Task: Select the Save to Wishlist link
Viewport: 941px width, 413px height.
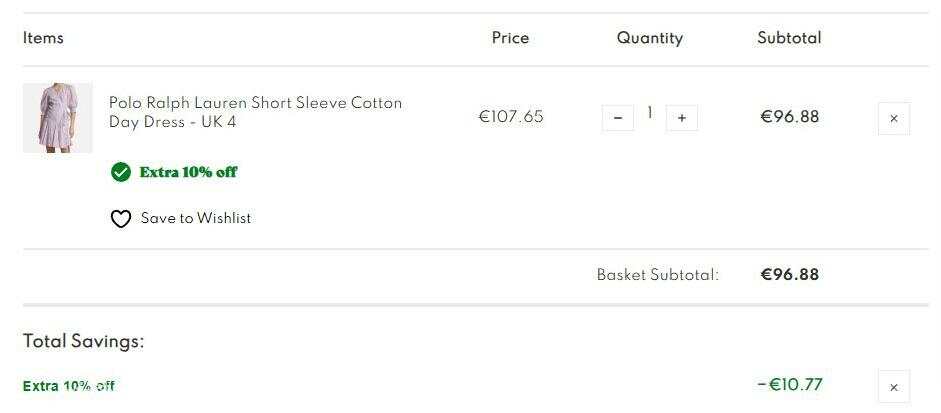Action: click(x=196, y=218)
